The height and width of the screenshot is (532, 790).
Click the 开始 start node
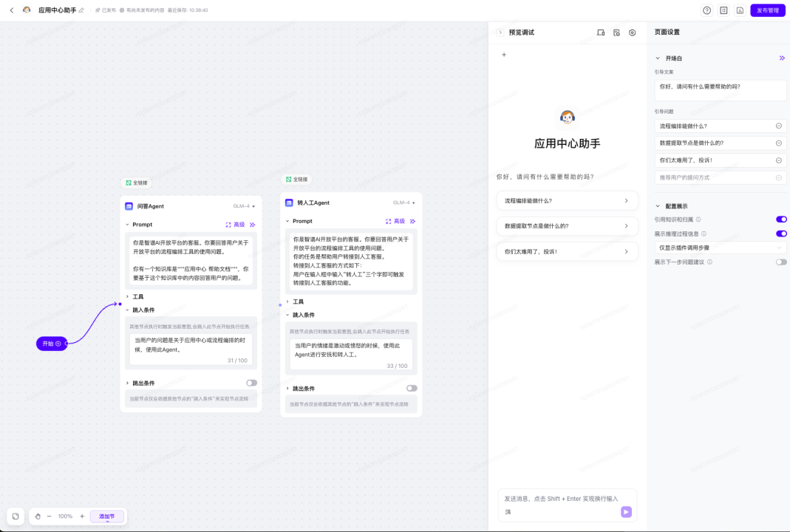pos(52,344)
